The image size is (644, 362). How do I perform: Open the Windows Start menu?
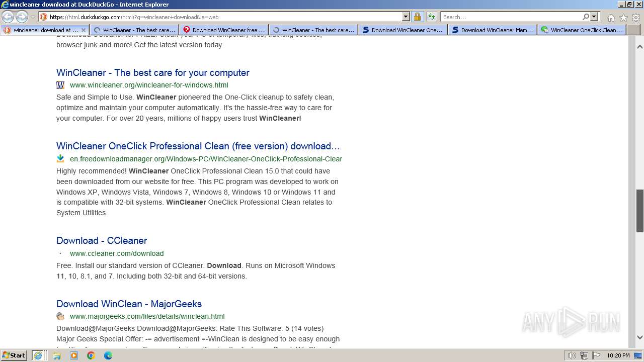[x=14, y=355]
